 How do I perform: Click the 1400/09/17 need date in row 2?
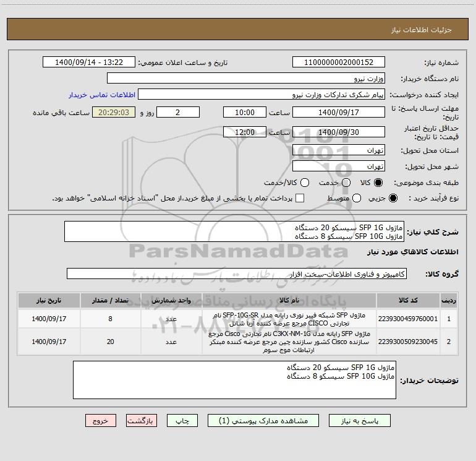49,342
